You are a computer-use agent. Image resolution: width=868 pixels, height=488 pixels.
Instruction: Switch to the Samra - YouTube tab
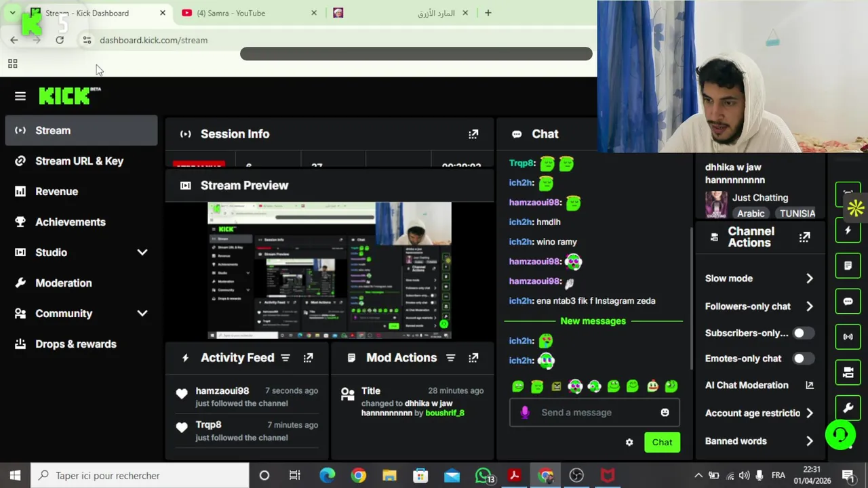point(250,13)
